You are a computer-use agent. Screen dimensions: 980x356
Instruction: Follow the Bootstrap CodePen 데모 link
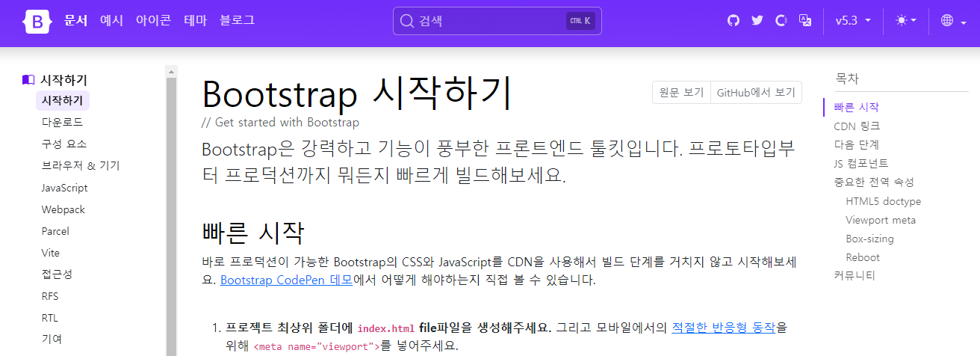(286, 281)
